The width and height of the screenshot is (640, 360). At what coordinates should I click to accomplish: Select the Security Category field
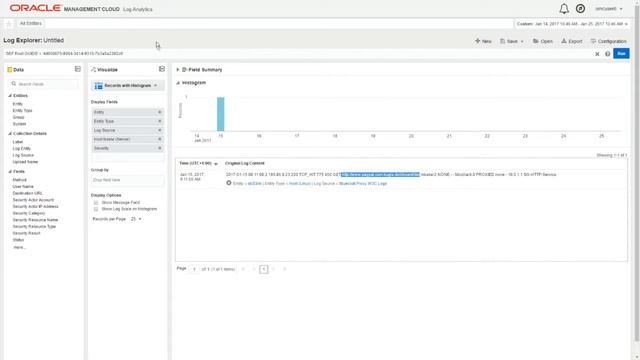29,213
